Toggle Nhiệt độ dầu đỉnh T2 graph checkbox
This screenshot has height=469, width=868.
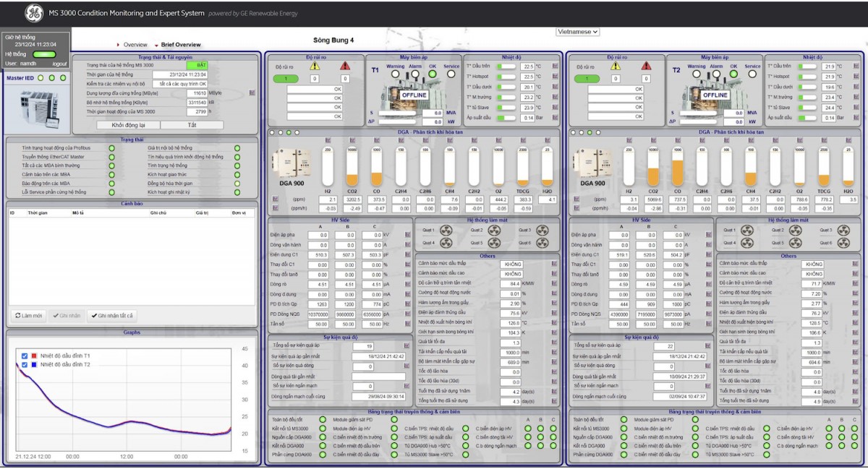point(25,364)
